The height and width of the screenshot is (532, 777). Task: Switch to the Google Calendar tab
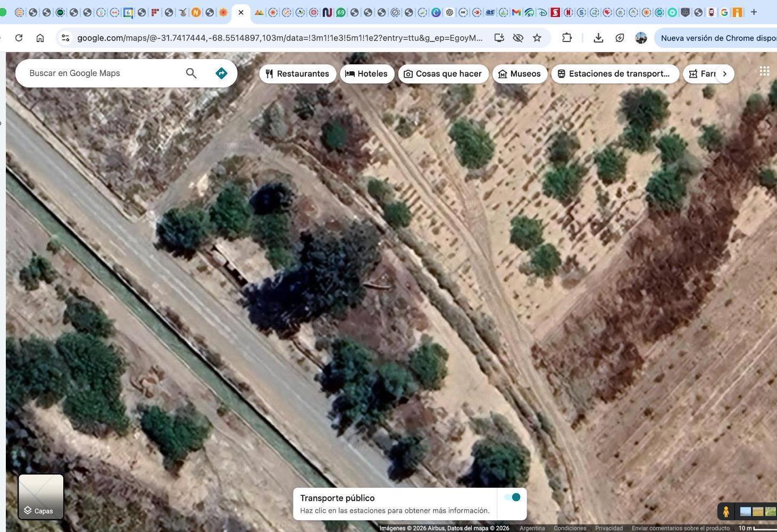128,12
